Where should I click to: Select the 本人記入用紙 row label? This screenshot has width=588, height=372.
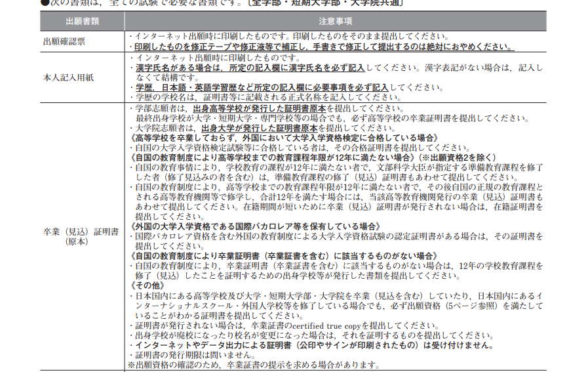tap(68, 77)
